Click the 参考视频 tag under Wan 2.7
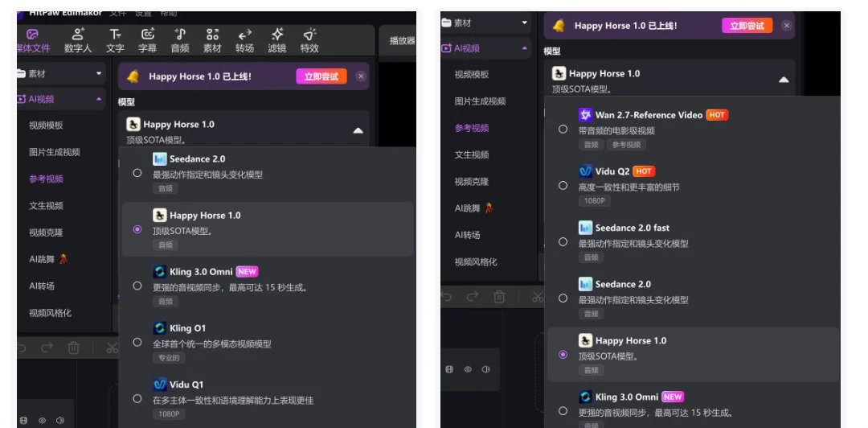Viewport: 868px width, 428px height. 626,145
